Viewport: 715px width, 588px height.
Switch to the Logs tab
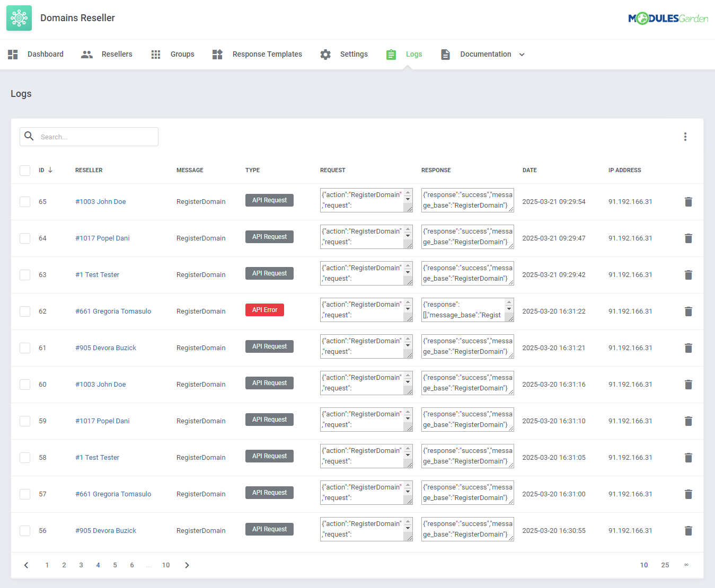[x=414, y=54]
